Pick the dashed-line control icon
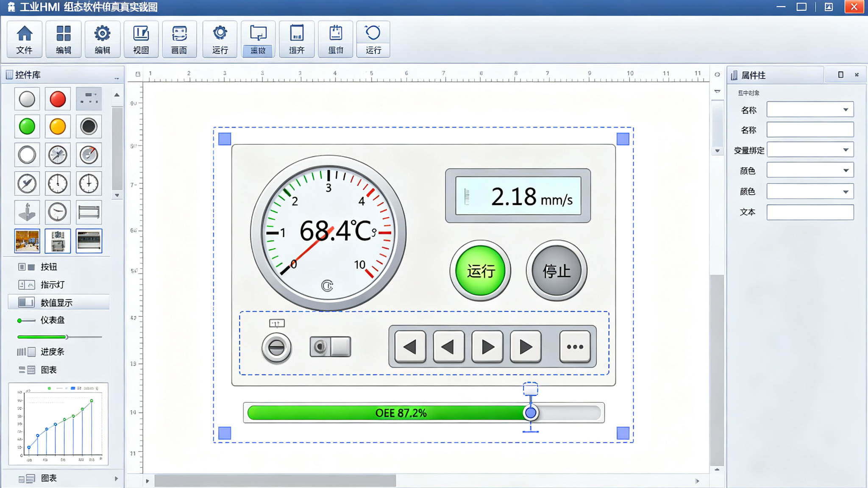868x488 pixels. coord(89,99)
